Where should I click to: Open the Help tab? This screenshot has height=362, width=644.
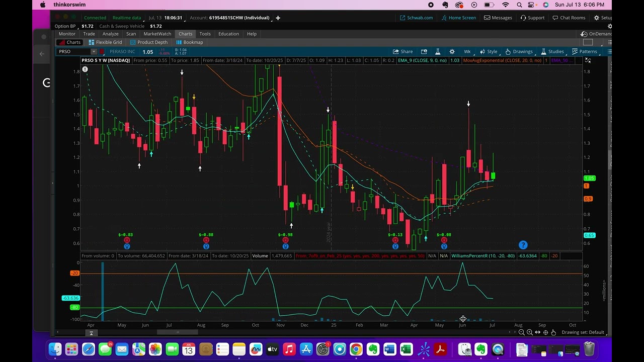(252, 34)
